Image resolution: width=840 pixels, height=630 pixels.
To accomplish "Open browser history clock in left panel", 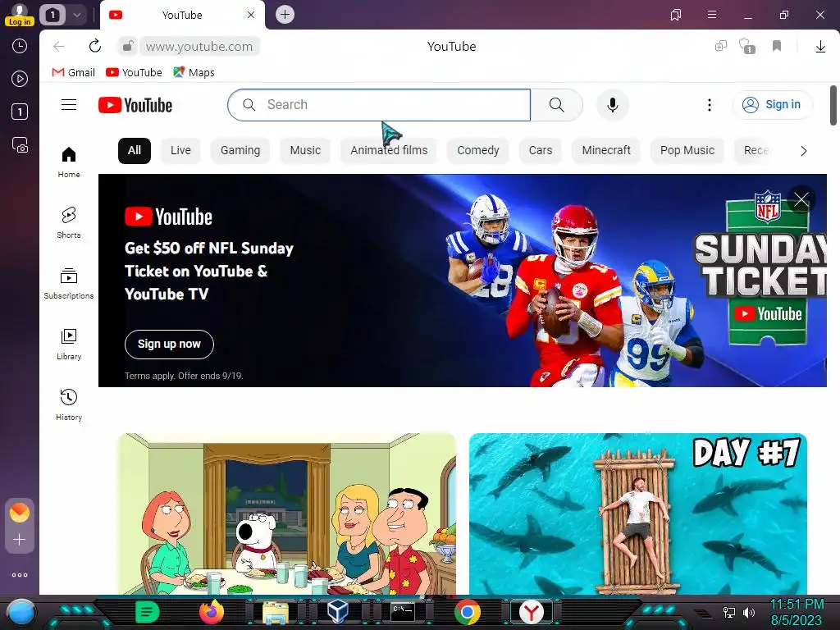I will pos(20,46).
